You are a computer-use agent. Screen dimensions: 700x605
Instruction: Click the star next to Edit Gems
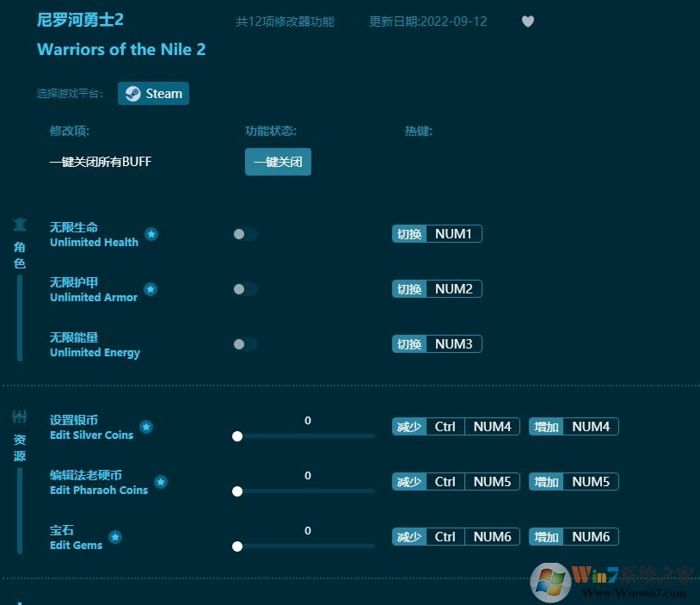pos(114,536)
